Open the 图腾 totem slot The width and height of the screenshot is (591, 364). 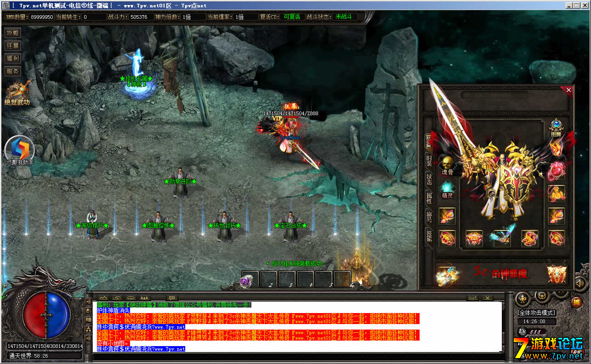click(x=556, y=128)
